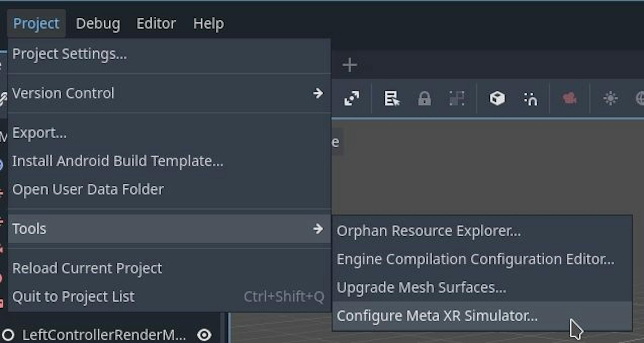This screenshot has width=644, height=343.
Task: Select the LeftControllerRenderM... tree node
Action: 104,335
